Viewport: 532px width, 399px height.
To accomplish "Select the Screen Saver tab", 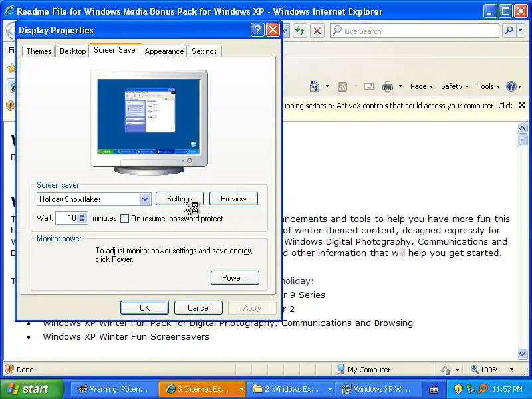I will [x=115, y=50].
